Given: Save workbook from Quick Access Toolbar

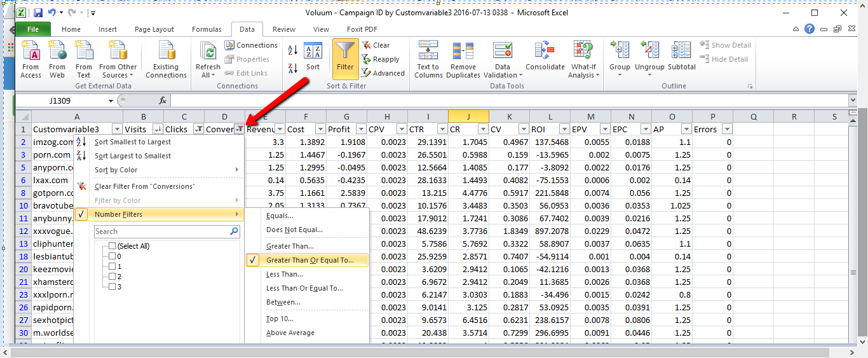Looking at the screenshot, I should [x=38, y=13].
